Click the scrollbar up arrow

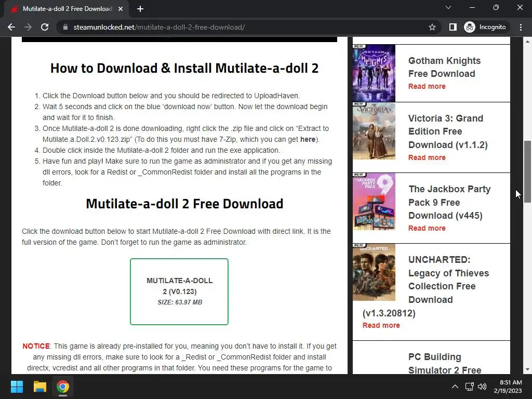[x=527, y=42]
